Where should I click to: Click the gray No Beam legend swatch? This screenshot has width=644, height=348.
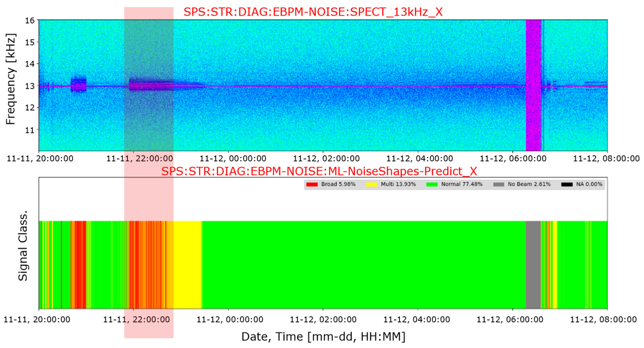tap(499, 184)
